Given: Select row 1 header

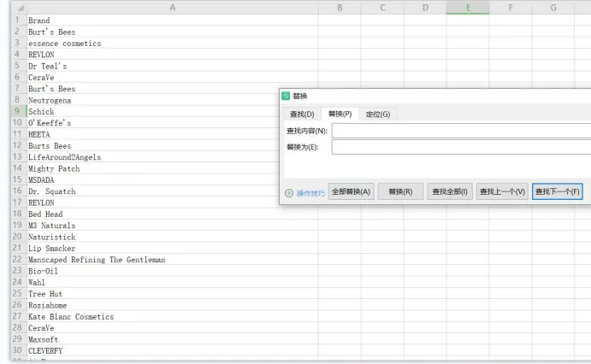Looking at the screenshot, I should [x=17, y=20].
